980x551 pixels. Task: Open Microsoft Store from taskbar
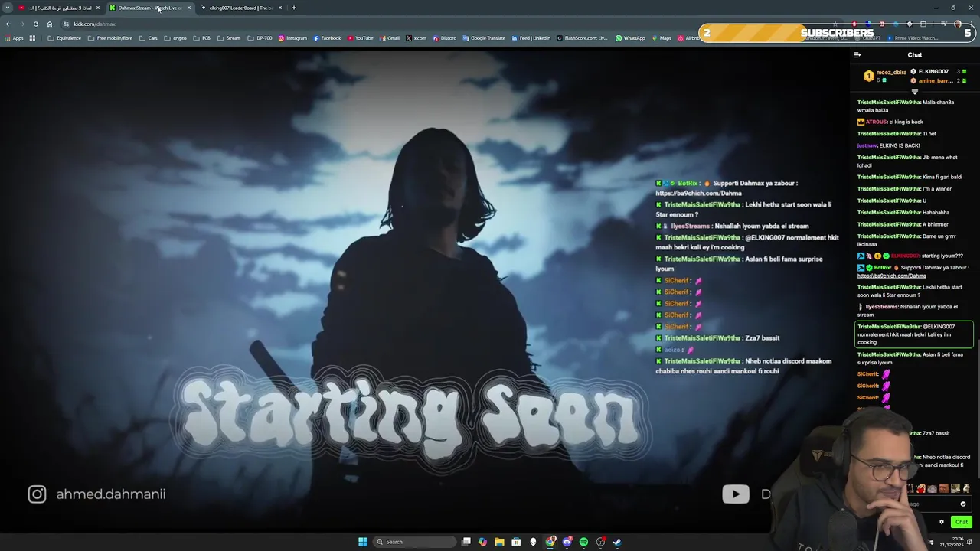pos(516,542)
